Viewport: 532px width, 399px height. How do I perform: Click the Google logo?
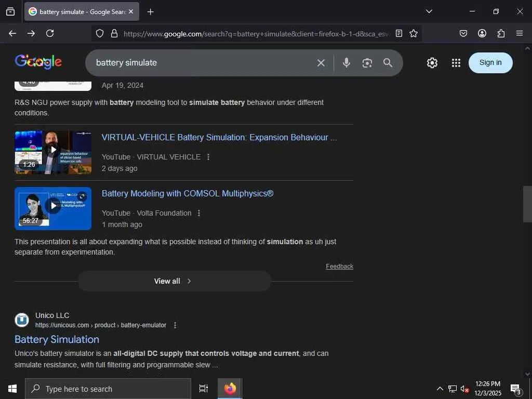coord(38,62)
